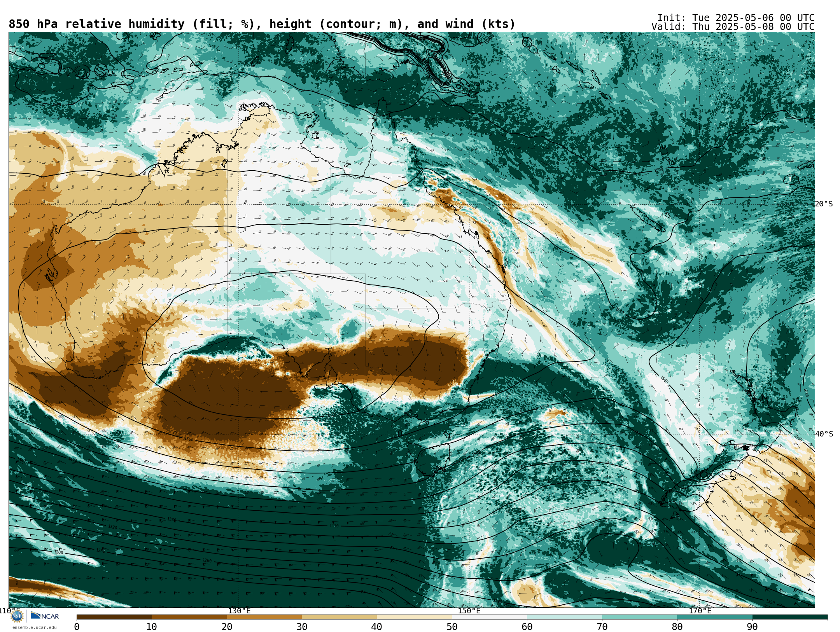This screenshot has height=632, width=840.
Task: Select the 20–30% orange-brown colorbar segment
Action: point(264,617)
